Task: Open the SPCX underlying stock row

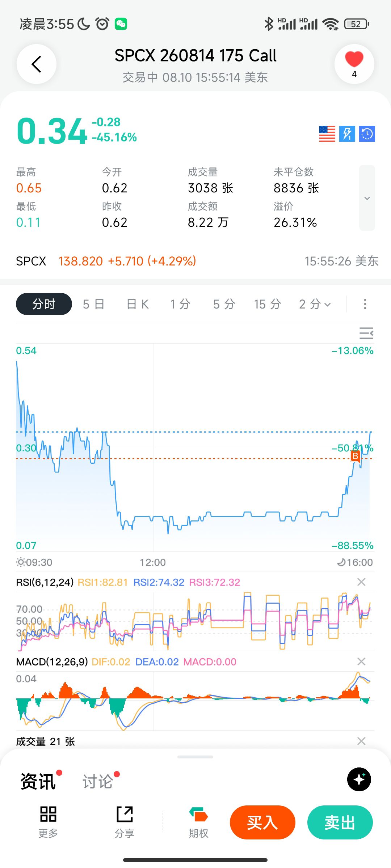Action: [195, 261]
